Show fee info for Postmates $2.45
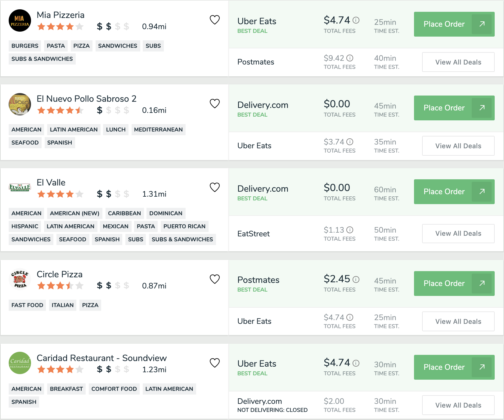The height and width of the screenshot is (420, 504). 356,279
